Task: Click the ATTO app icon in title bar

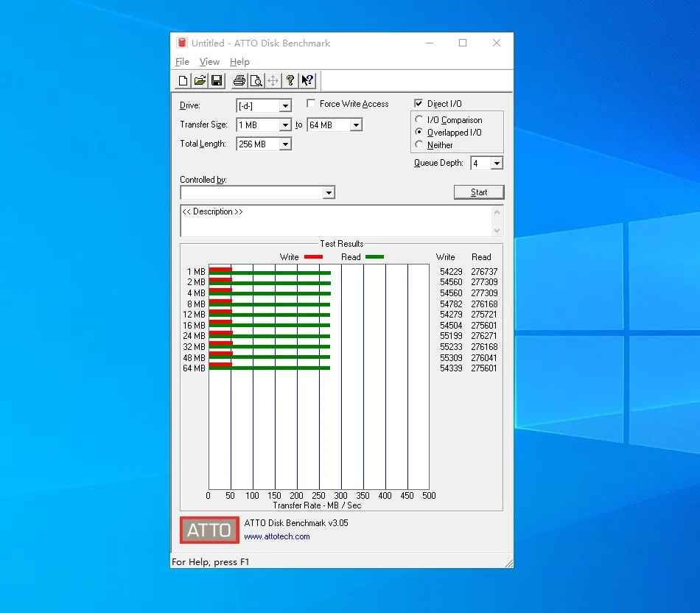Action: pos(182,43)
